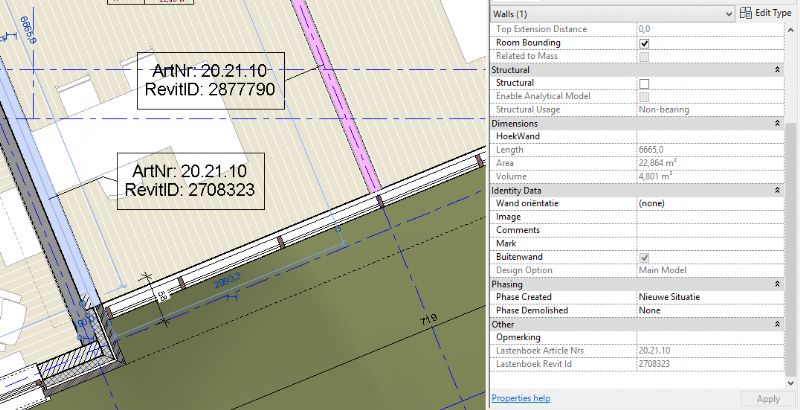Click the properties scrollbar down arrow
The image size is (800, 410).
point(792,382)
